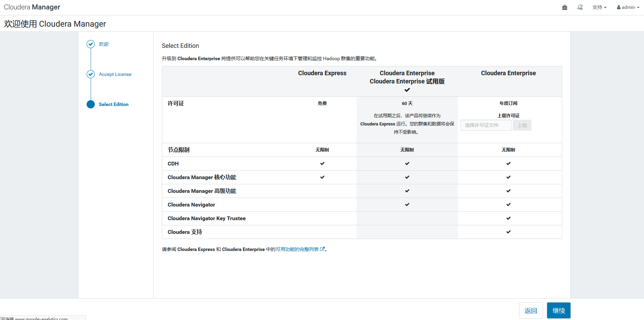Open the admin user dropdown menu

click(x=628, y=7)
